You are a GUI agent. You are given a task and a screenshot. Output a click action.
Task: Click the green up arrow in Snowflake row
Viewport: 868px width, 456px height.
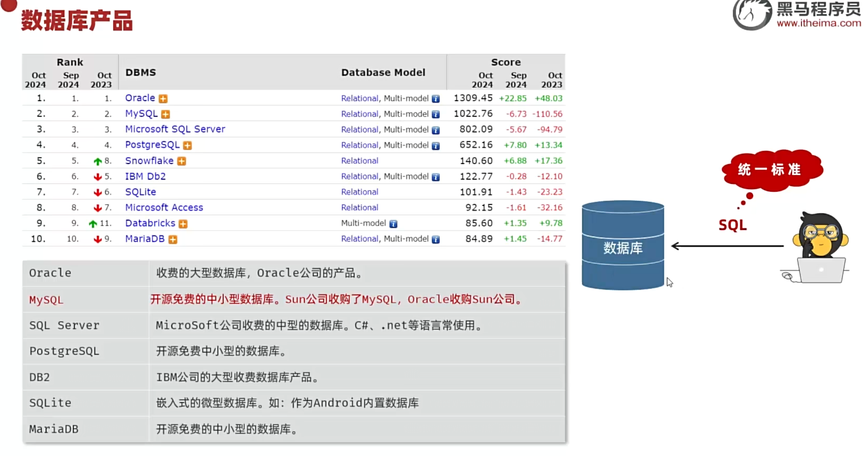(97, 161)
